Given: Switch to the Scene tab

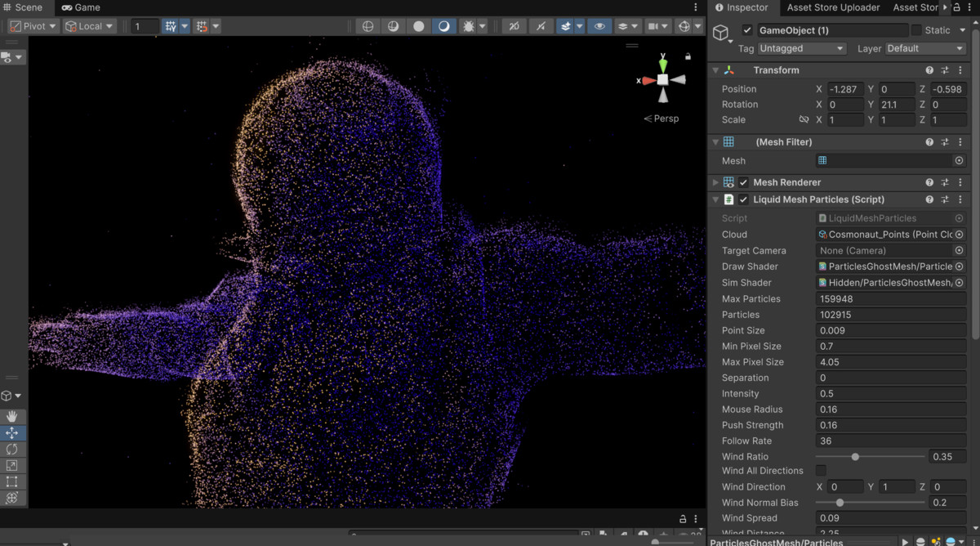Looking at the screenshot, I should coord(23,7).
